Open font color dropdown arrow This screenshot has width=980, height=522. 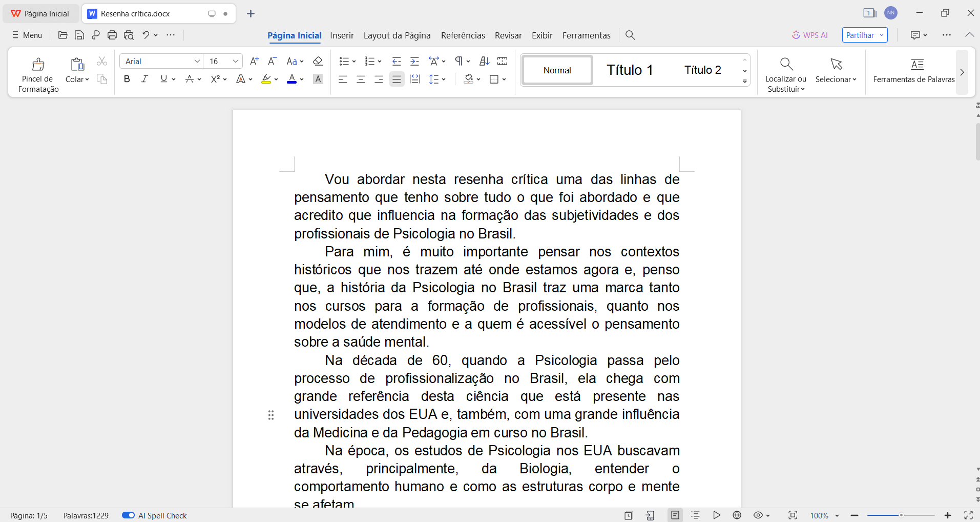point(302,79)
